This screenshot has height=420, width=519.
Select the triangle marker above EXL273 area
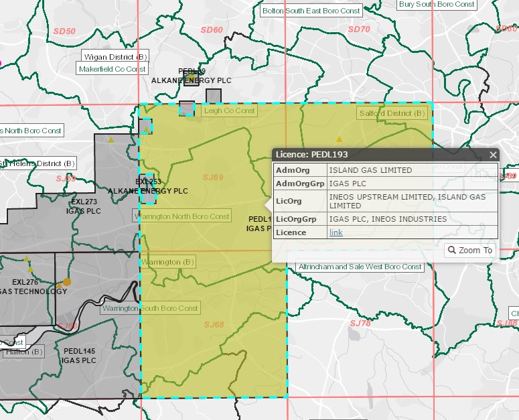pos(110,140)
